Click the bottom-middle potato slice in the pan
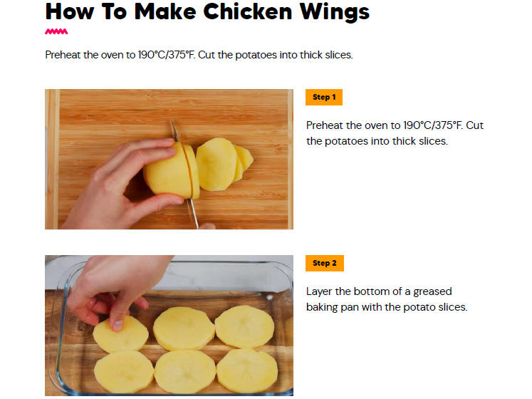The width and height of the screenshot is (532, 399). [x=185, y=372]
